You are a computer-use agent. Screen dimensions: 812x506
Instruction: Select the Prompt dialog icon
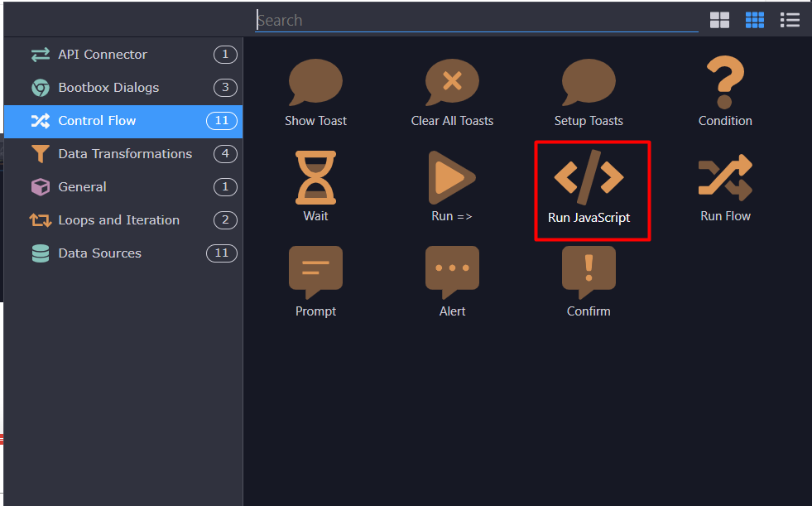point(315,272)
